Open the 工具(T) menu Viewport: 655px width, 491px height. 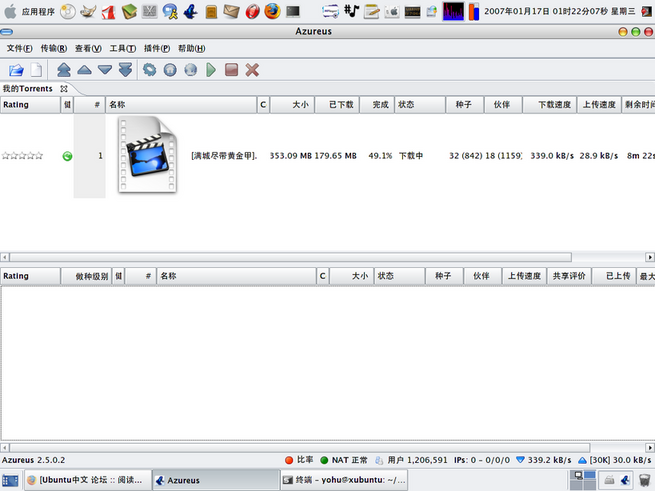(122, 48)
